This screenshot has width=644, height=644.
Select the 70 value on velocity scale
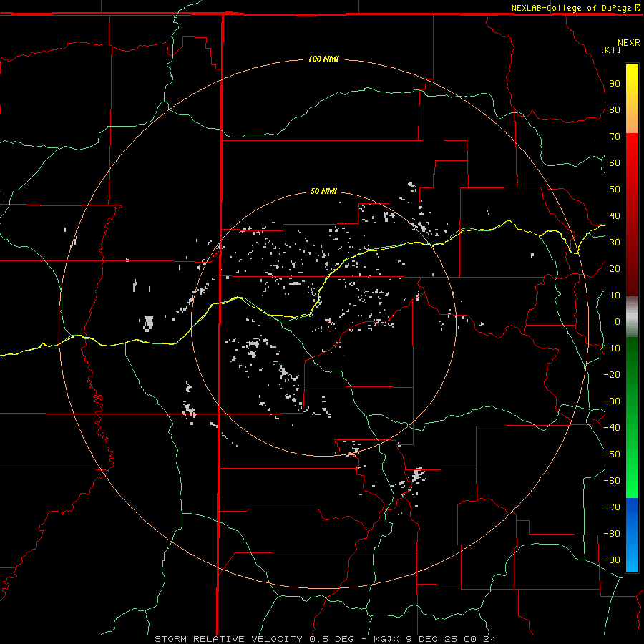coord(615,137)
